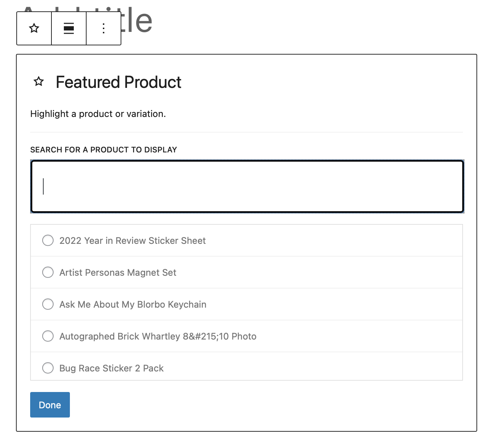Click the star icon in the block toolbar
The width and height of the screenshot is (491, 448).
point(34,28)
